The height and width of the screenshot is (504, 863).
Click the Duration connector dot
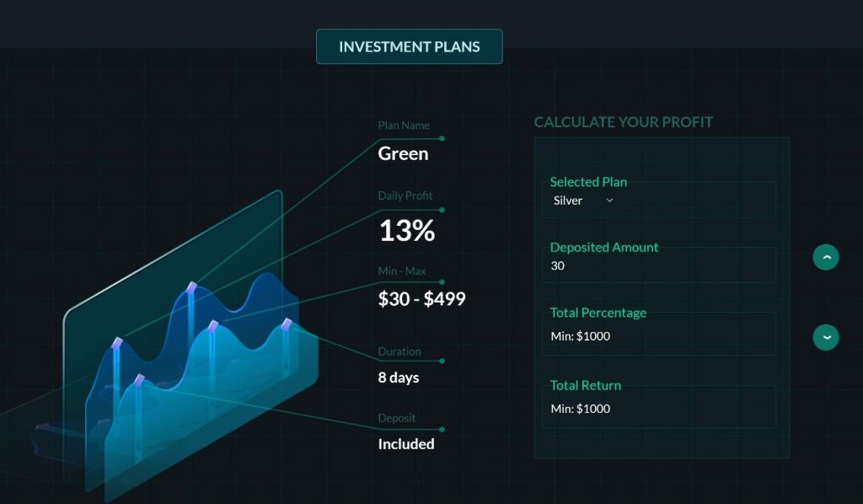(442, 362)
